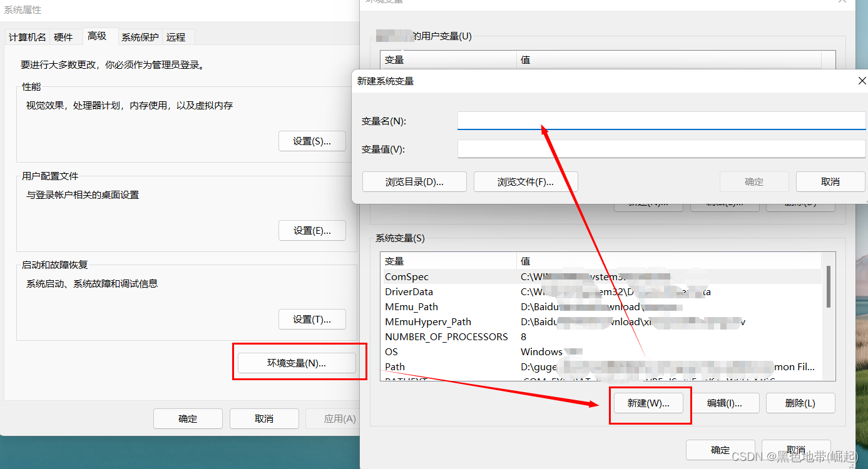Click 取消 in the 系统属性 window
Screen dimensions: 868x469
tap(264, 419)
